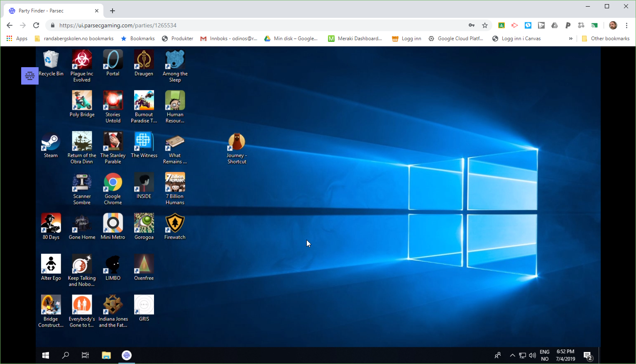Viewport: 636px width, 364px height.
Task: Select the INSIDE game icon
Action: [x=144, y=186]
